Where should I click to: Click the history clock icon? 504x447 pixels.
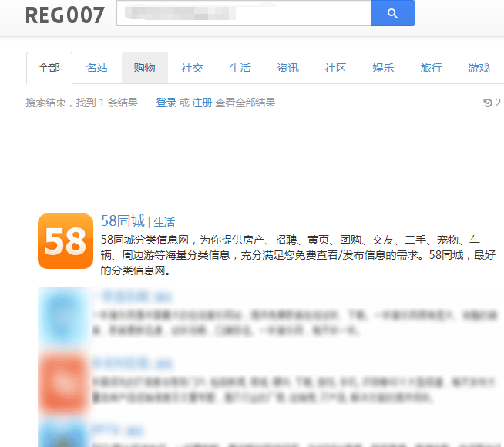coord(488,103)
